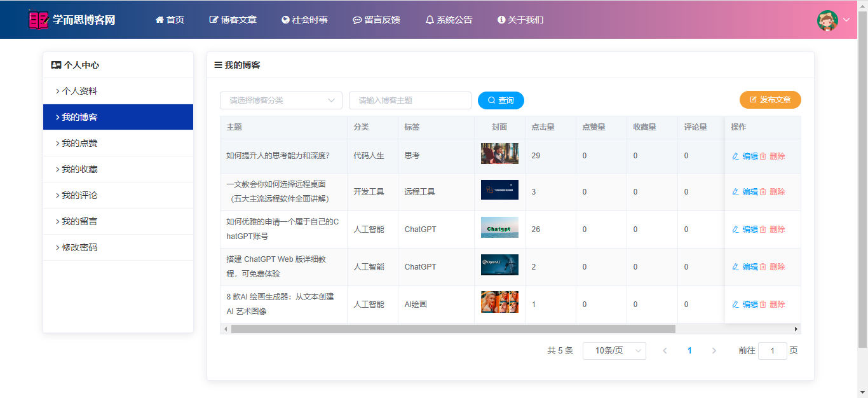
Task: Open 博客文章 in top navigation
Action: point(233,20)
